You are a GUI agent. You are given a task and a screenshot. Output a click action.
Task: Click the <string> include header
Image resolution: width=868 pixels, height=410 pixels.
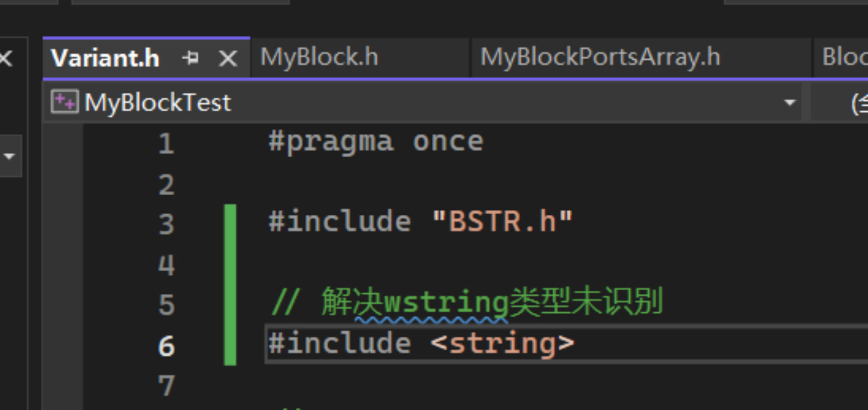click(502, 344)
